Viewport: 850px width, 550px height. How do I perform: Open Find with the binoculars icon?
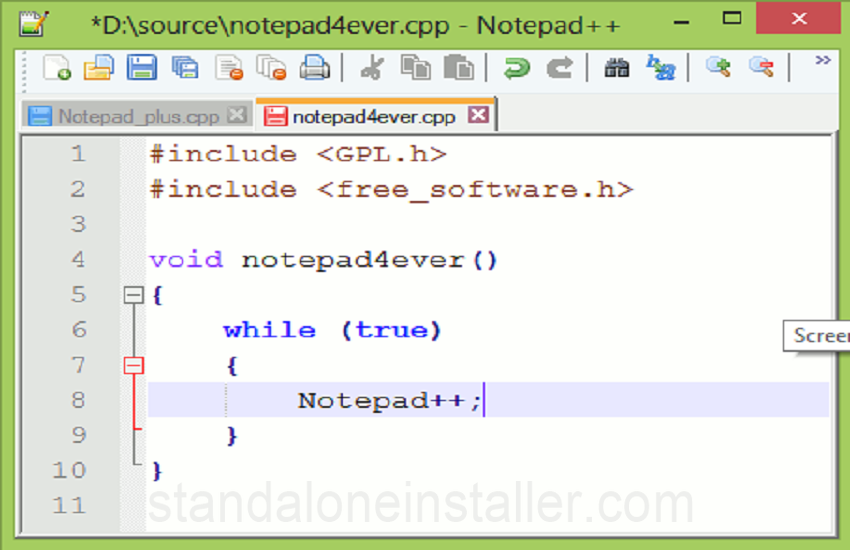[x=617, y=68]
